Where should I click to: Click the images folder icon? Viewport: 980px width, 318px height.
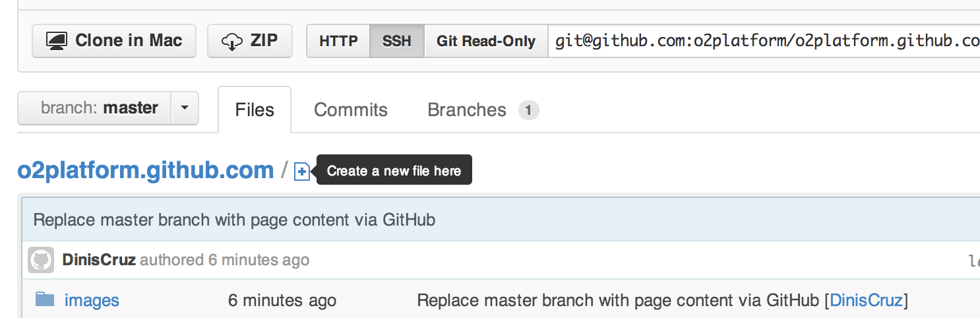[x=45, y=300]
